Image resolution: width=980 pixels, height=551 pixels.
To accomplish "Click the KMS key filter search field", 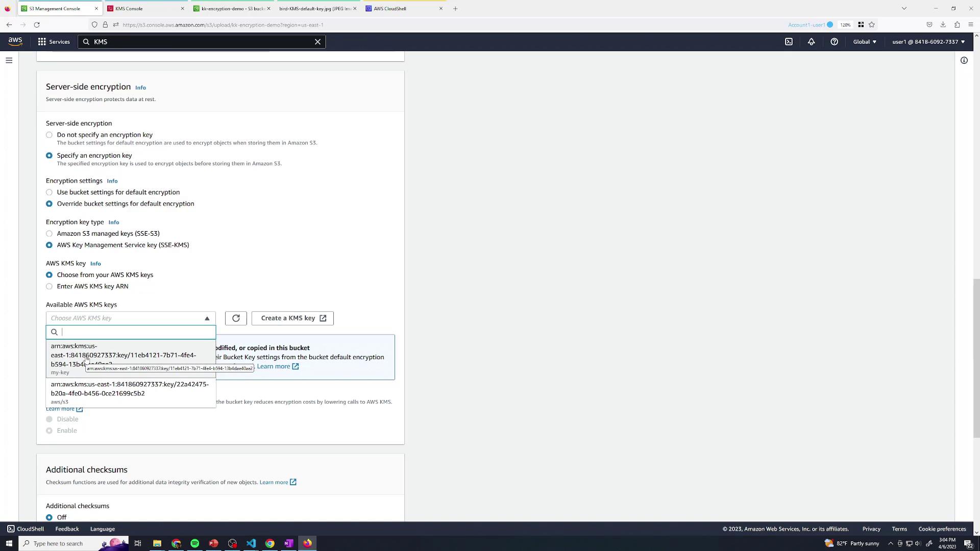I will [x=135, y=332].
